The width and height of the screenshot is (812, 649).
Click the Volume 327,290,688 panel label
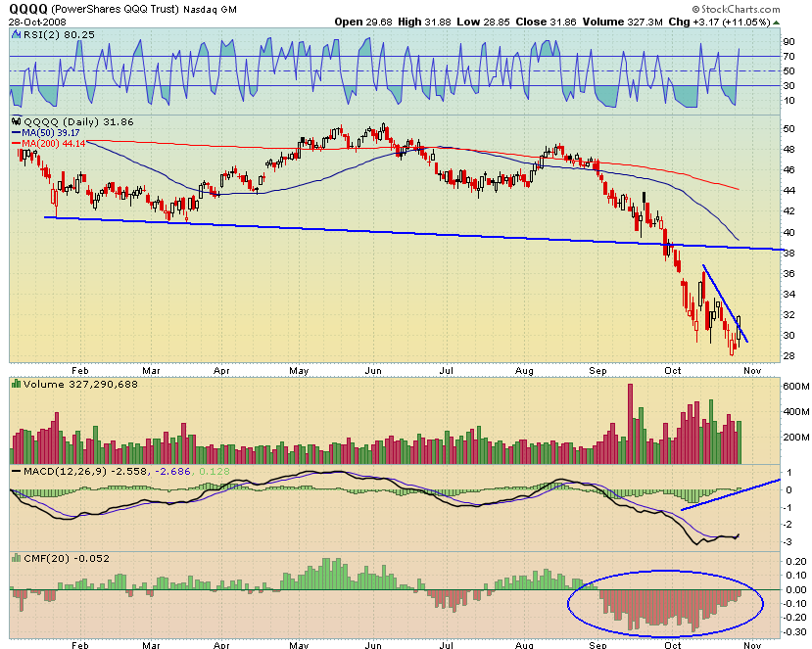(x=80, y=384)
